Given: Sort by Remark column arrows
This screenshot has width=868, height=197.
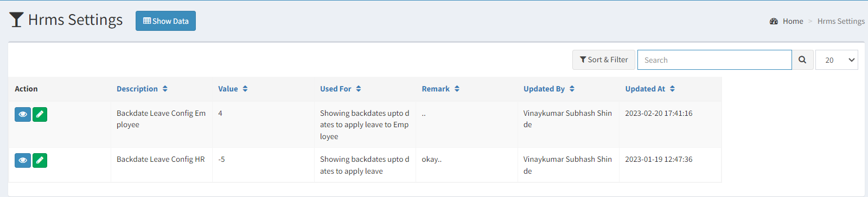Looking at the screenshot, I should pos(457,89).
